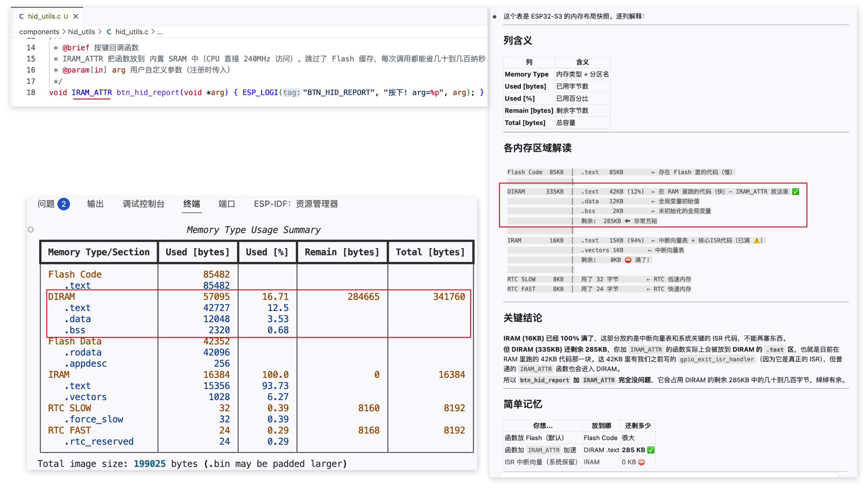
Task: Click the "Memory Type/Section" terminal column header
Action: point(99,252)
